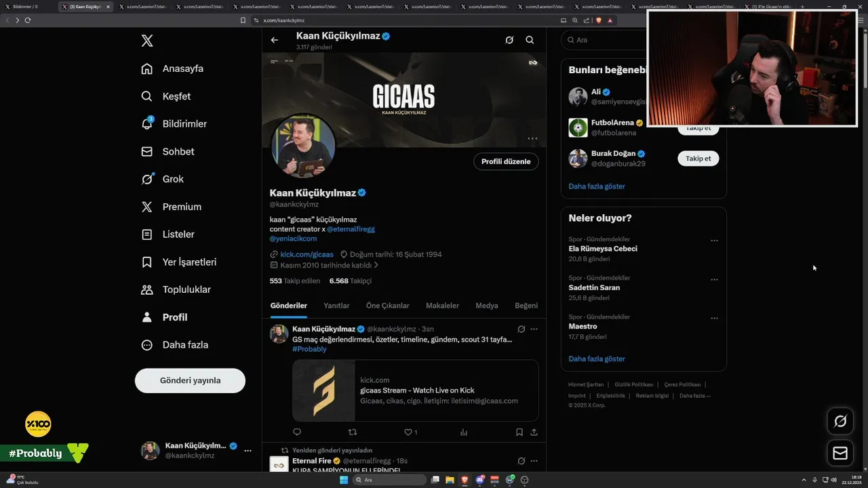868x488 pixels.
Task: Open Bildirimler notifications bell
Action: point(146,124)
